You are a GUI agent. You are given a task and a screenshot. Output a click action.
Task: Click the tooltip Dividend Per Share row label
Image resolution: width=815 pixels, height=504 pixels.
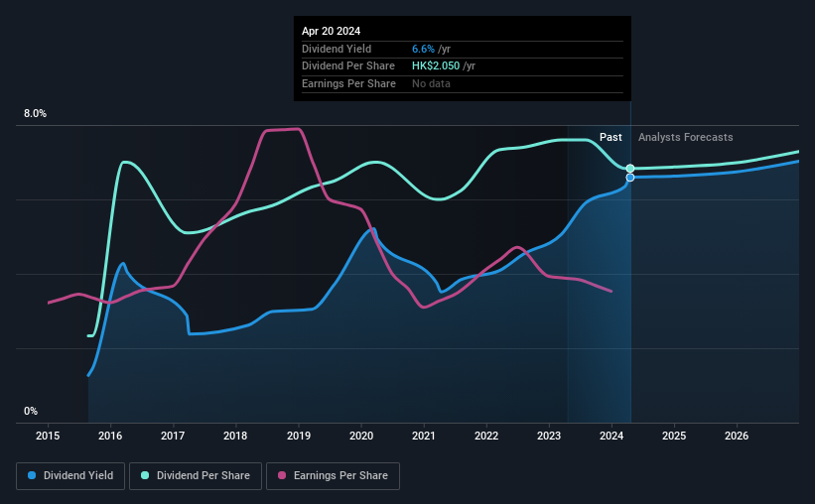click(348, 66)
